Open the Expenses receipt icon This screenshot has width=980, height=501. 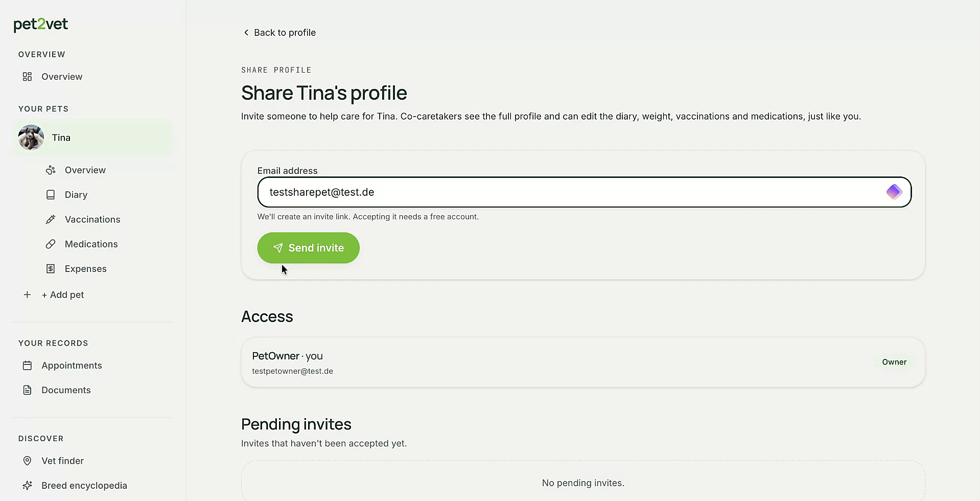click(51, 269)
